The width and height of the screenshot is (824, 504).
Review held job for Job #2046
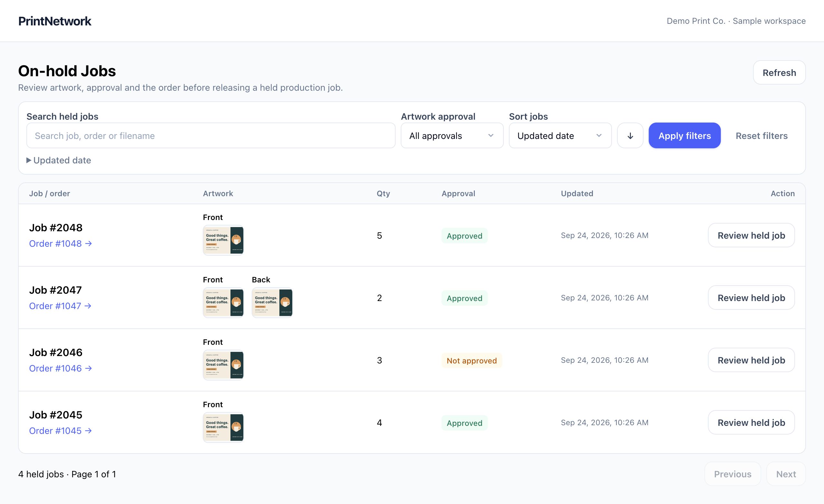coord(751,360)
